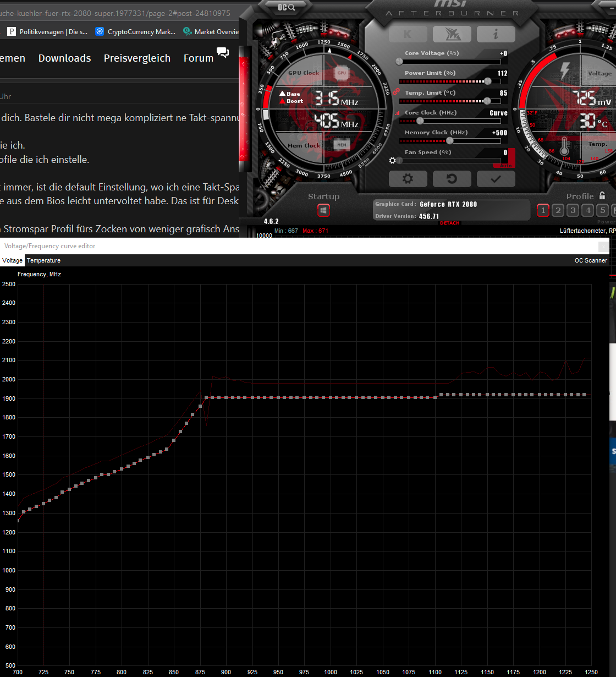
Task: Click the Power Limit slider handle
Action: pyautogui.click(x=488, y=81)
